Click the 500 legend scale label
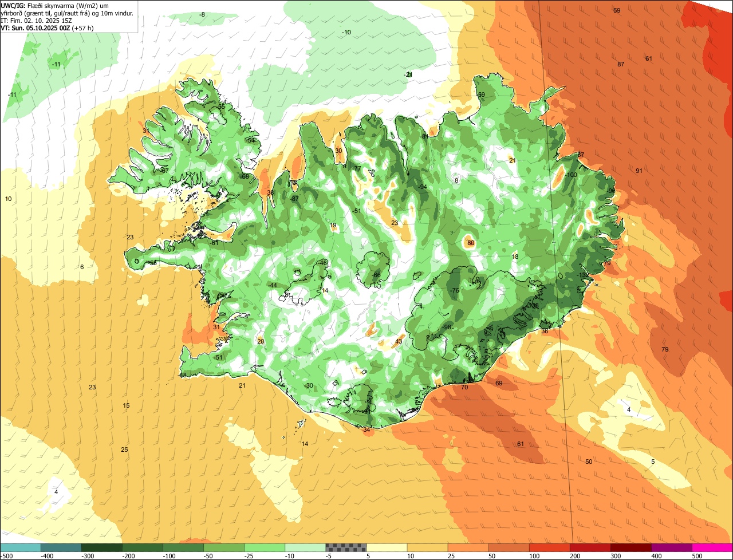733x560 pixels. pyautogui.click(x=697, y=556)
